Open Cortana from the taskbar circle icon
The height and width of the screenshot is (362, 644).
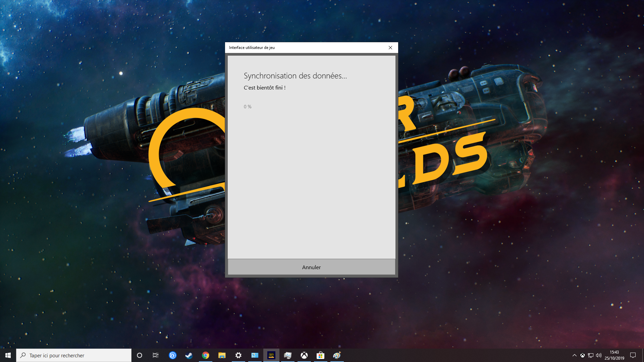[140, 355]
